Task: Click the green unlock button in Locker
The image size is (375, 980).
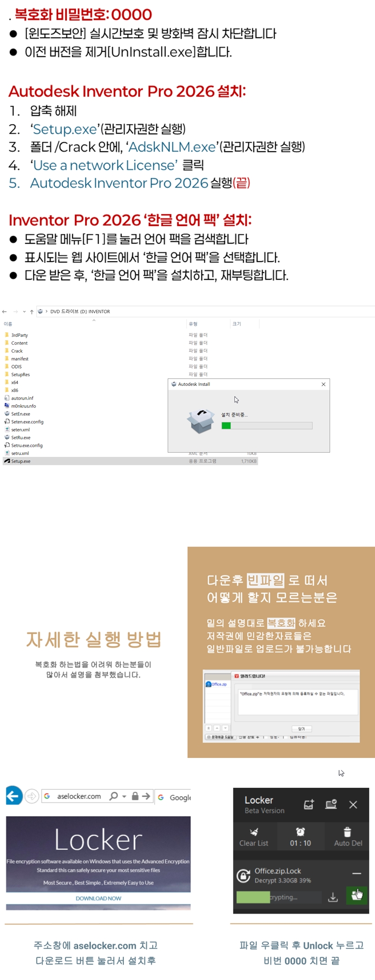Action: coord(357,896)
